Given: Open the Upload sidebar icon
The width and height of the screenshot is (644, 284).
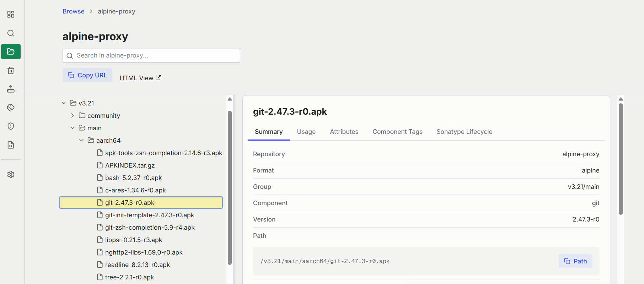Looking at the screenshot, I should (11, 89).
